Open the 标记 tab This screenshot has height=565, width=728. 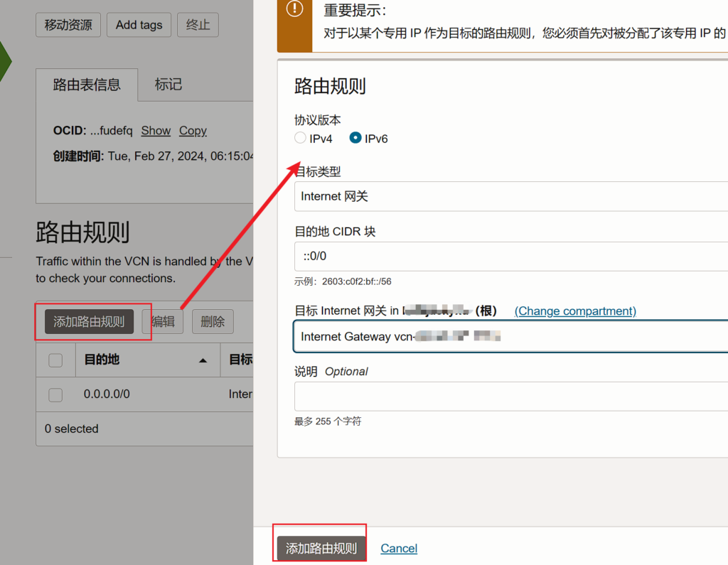point(168,85)
